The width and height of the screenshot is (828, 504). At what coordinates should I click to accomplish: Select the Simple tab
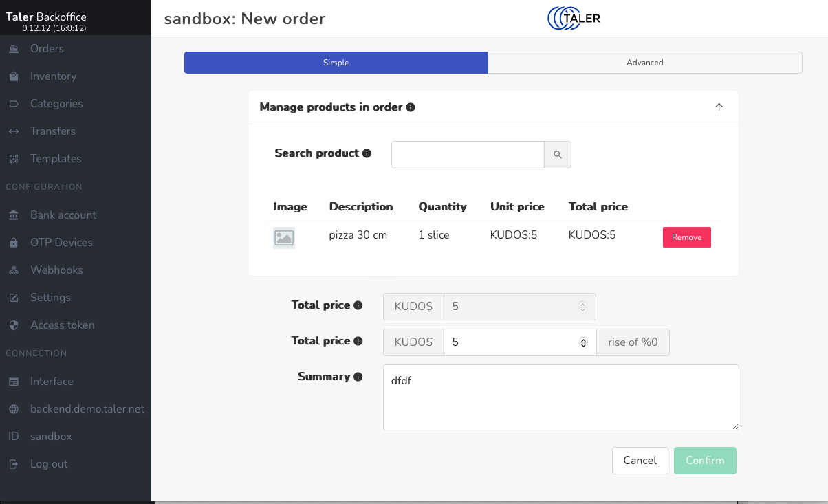(x=336, y=63)
